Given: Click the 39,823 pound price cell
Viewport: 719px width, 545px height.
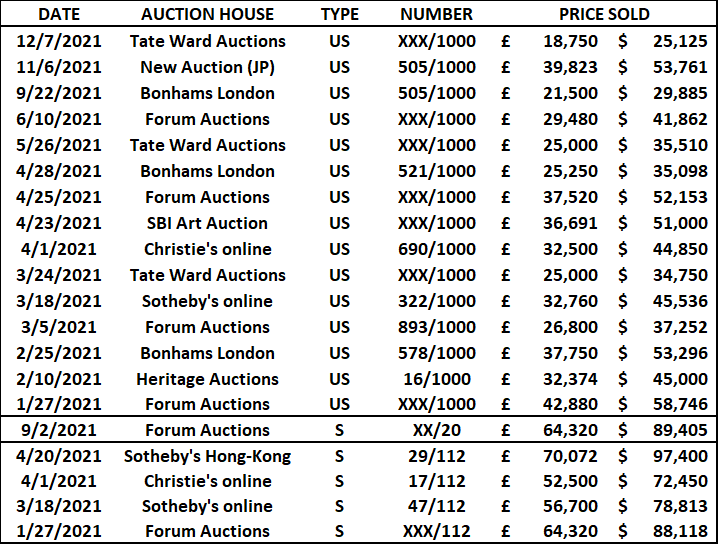Looking at the screenshot, I should (570, 67).
